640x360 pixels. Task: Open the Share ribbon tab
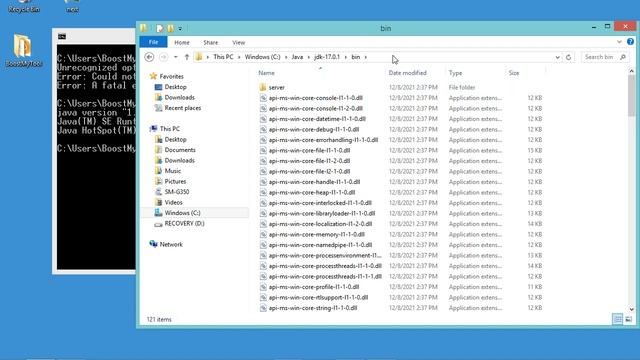pos(211,42)
